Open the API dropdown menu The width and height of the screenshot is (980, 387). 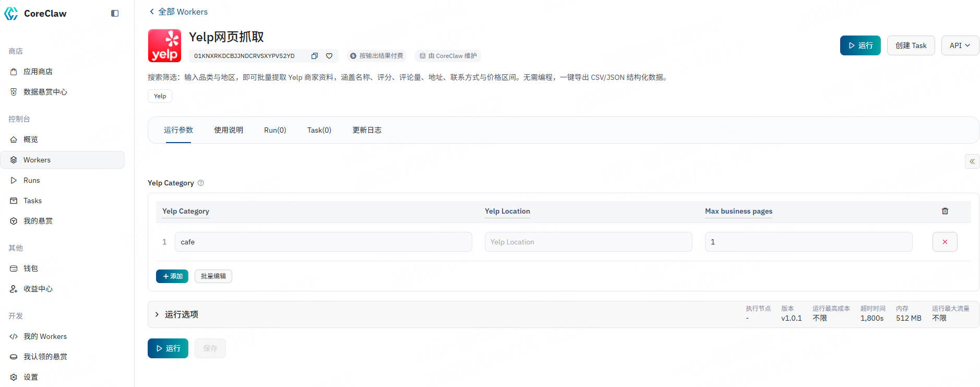click(960, 45)
